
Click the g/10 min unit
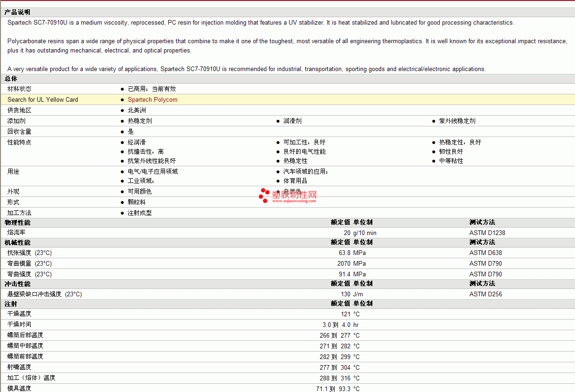(365, 233)
